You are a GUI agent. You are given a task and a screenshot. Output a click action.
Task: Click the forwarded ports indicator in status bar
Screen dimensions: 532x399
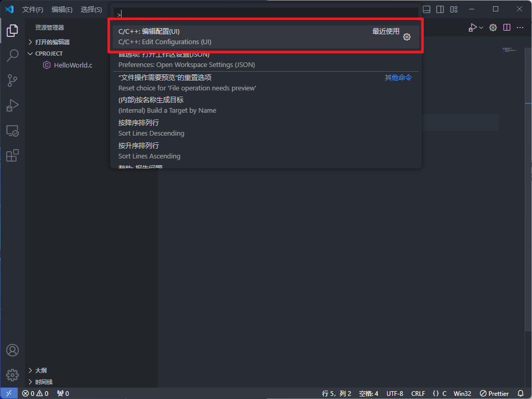(63, 393)
